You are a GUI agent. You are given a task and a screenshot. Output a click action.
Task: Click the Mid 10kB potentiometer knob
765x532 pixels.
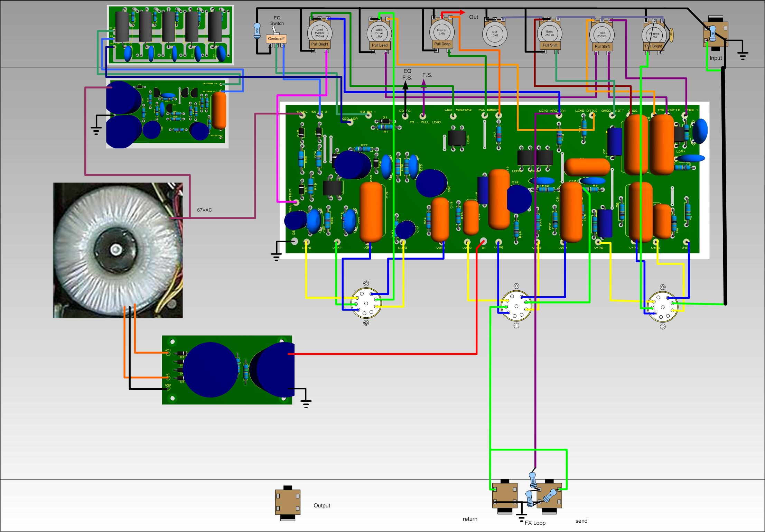495,34
